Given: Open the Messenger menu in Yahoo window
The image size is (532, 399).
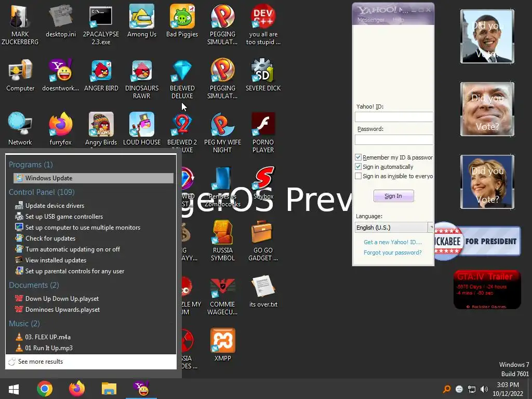Looking at the screenshot, I should click(x=370, y=20).
